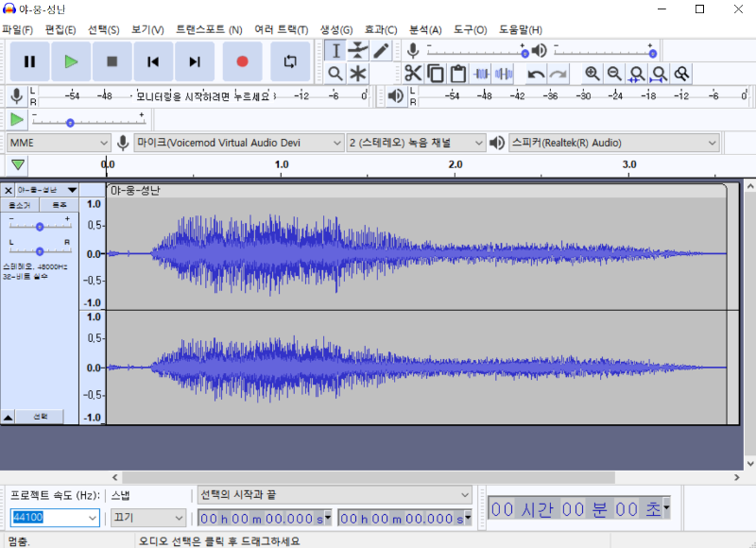The image size is (756, 548).
Task: Select the Selection (I-beam) tool
Action: [335, 51]
